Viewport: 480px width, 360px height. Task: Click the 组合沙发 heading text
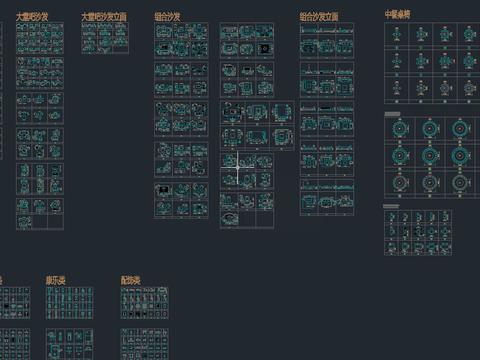[x=167, y=17]
